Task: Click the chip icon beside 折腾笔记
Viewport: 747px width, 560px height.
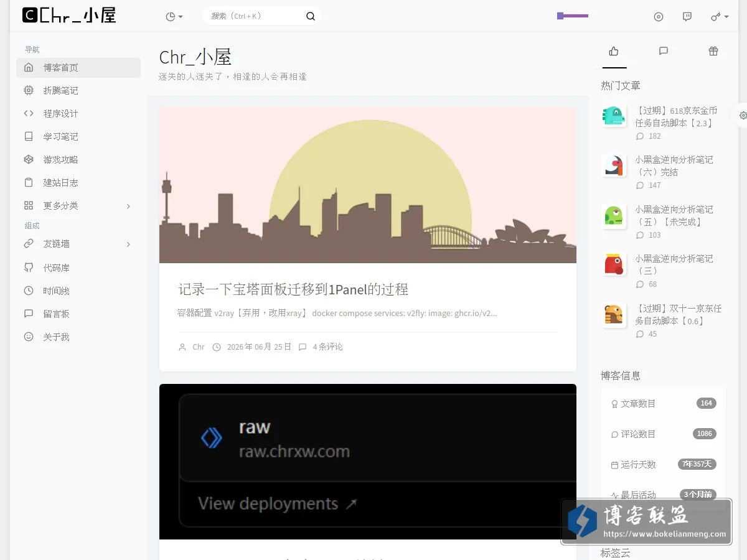Action: click(x=29, y=90)
